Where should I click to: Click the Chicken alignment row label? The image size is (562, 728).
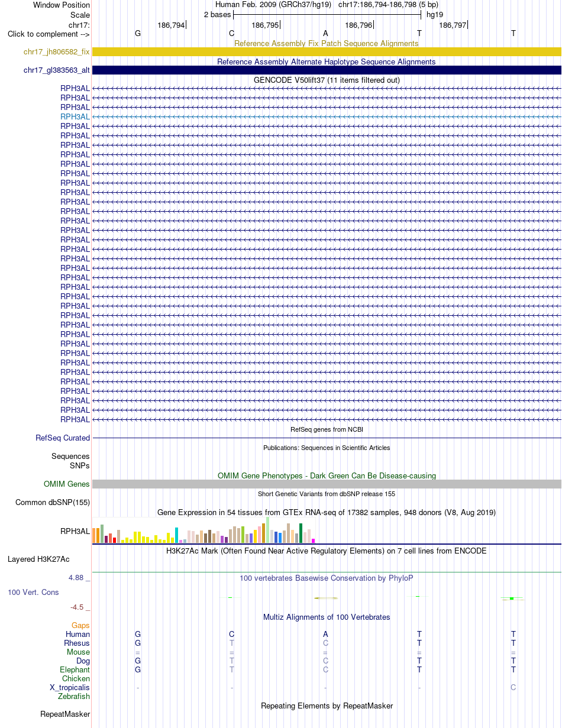pos(76,679)
